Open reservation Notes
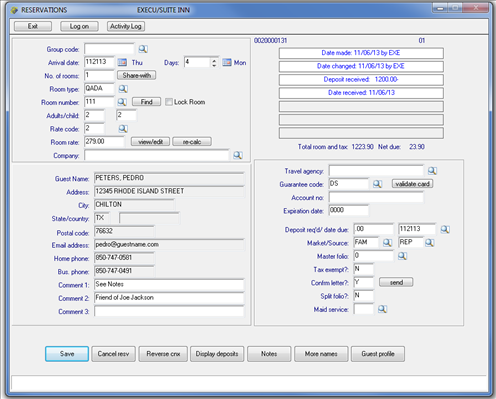Image resolution: width=496 pixels, height=399 pixels. tap(269, 354)
